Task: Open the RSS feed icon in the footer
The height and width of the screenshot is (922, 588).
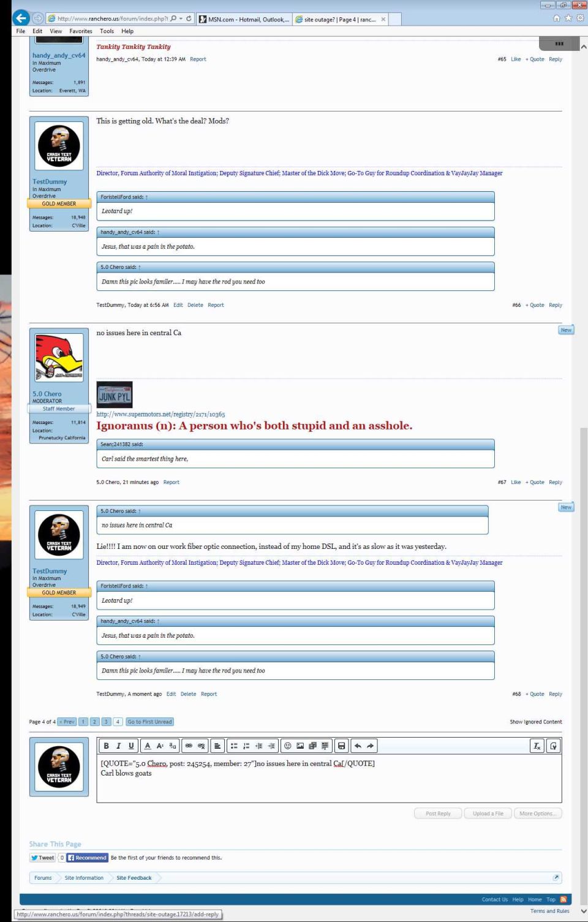Action: pos(563,899)
